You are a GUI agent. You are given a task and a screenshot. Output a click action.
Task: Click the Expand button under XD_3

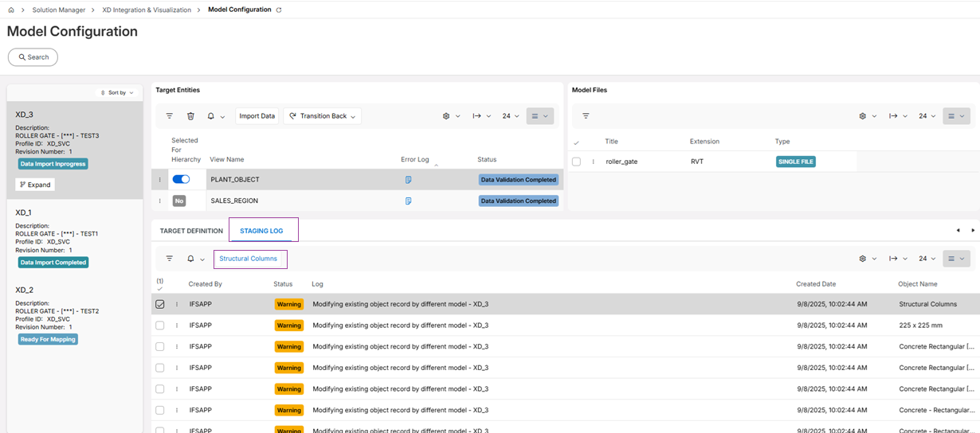(x=35, y=185)
